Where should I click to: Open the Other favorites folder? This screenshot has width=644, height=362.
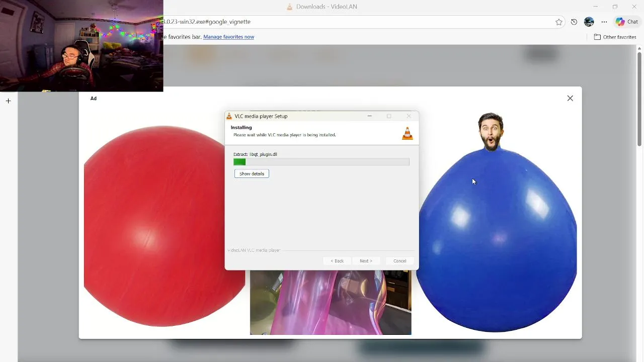(615, 37)
